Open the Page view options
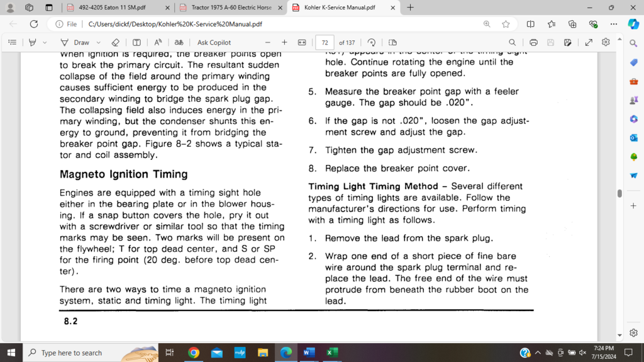 click(x=392, y=42)
